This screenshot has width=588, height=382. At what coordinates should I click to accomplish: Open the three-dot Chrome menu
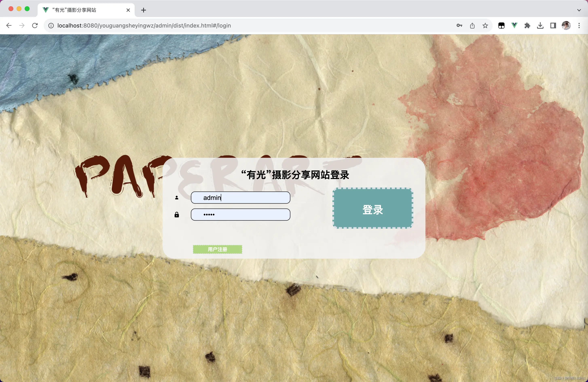coord(579,25)
